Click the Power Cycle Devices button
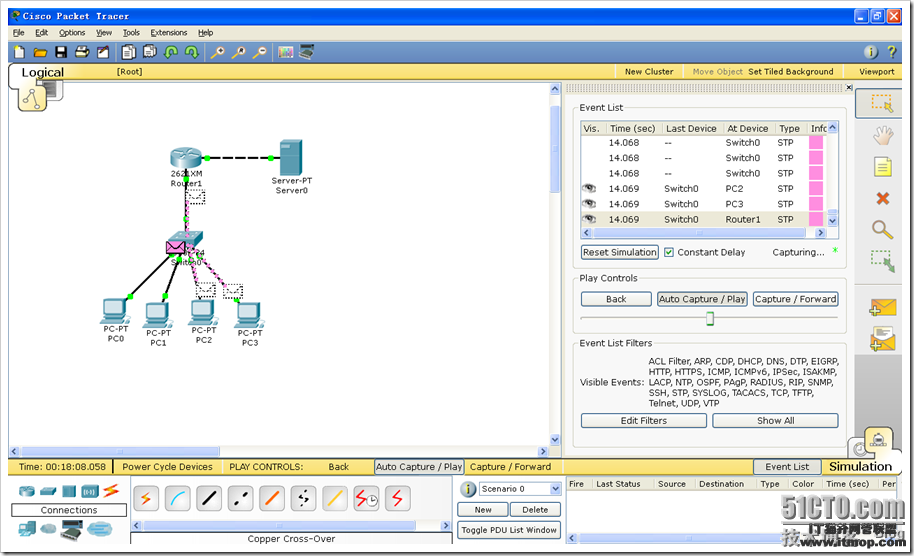 coord(167,467)
